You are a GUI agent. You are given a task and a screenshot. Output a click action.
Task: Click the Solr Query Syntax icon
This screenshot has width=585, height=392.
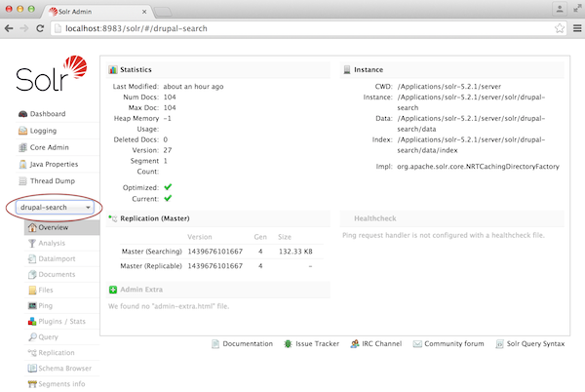pos(499,344)
